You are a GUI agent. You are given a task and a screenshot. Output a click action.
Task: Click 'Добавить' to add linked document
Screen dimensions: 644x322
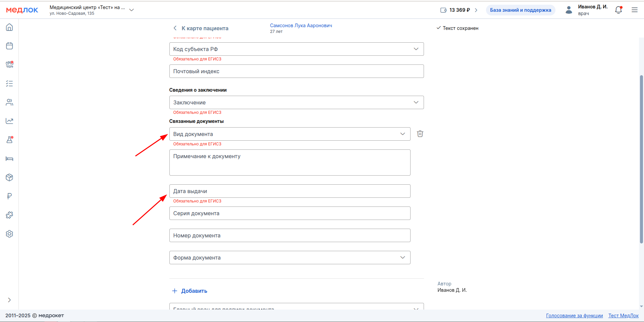(190, 291)
